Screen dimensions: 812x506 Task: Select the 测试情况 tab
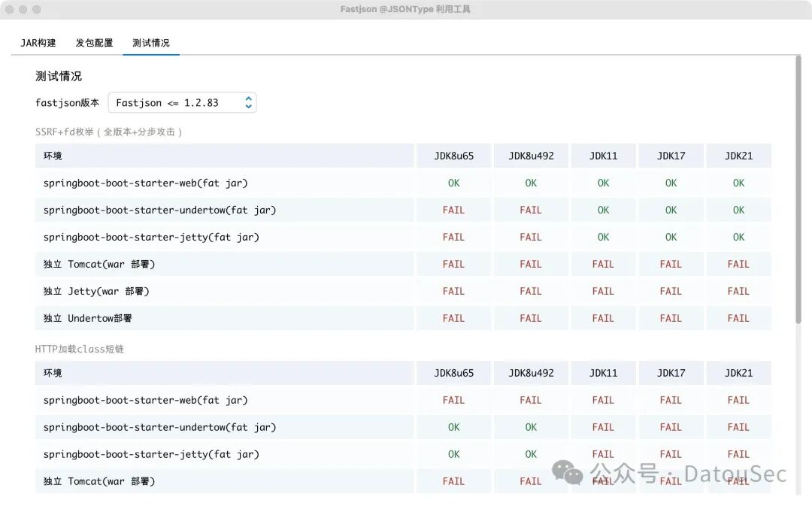coord(150,42)
